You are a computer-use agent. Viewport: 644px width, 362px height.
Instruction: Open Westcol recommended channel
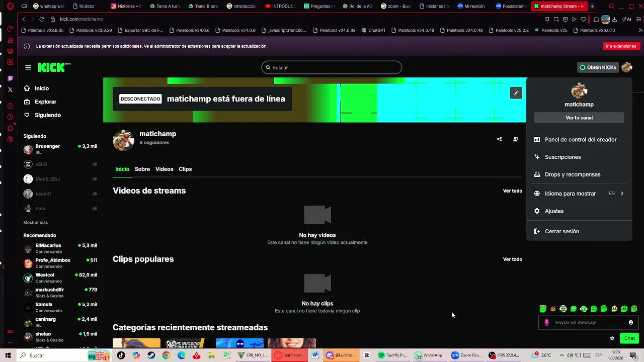coord(60,278)
